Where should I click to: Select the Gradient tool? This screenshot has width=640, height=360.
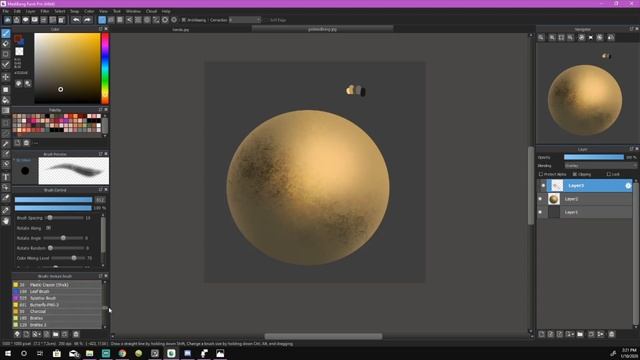point(6,111)
